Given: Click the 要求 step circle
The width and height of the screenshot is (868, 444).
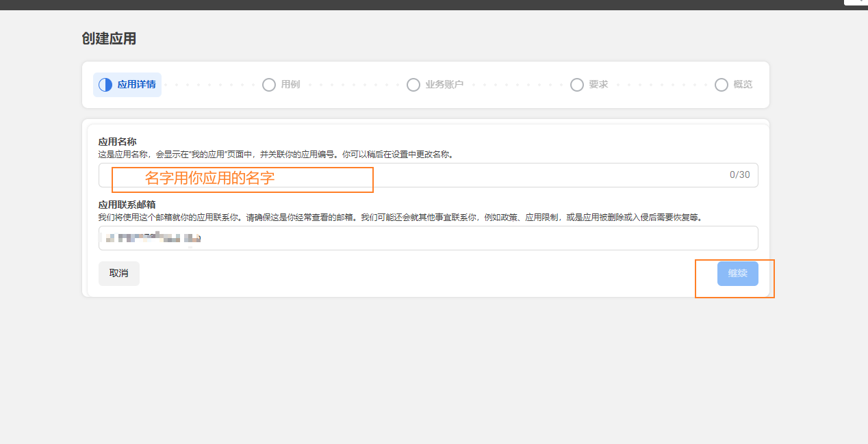Looking at the screenshot, I should pyautogui.click(x=577, y=85).
